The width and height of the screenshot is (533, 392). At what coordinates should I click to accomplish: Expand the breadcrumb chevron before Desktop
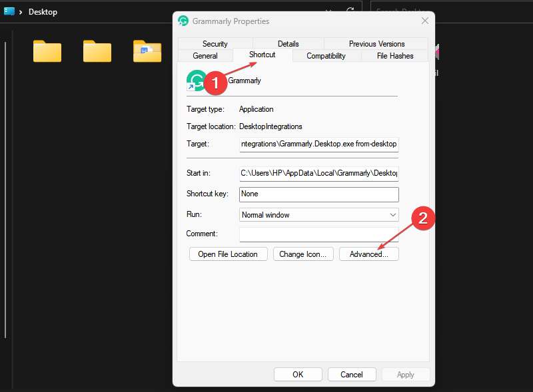click(x=21, y=12)
